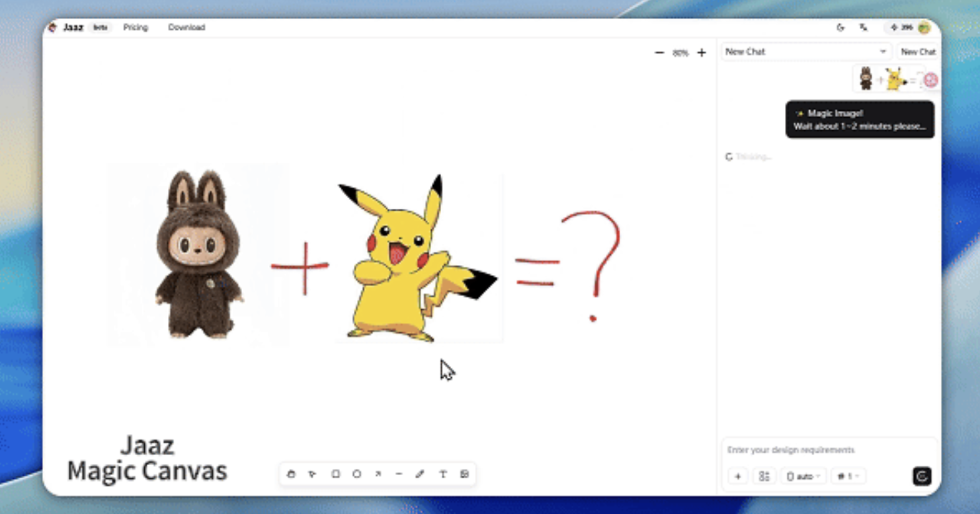Click the Jaaz logo icon

(x=53, y=27)
